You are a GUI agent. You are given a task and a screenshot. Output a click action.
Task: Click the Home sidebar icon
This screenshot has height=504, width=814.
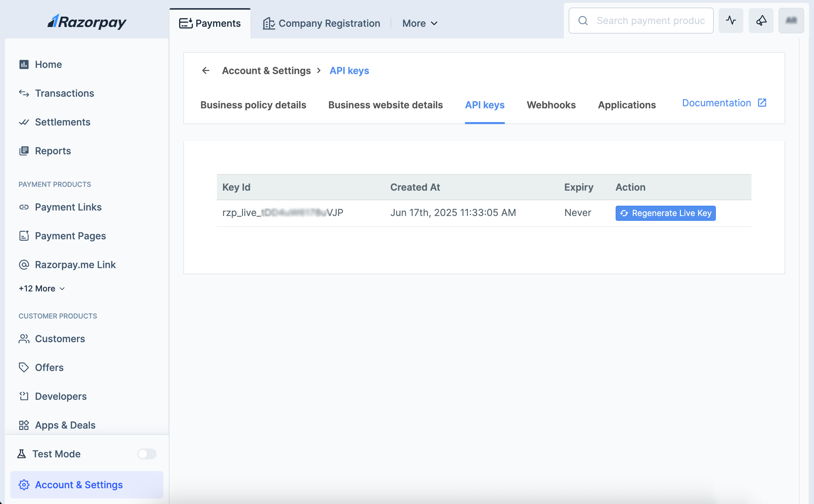[x=24, y=64]
